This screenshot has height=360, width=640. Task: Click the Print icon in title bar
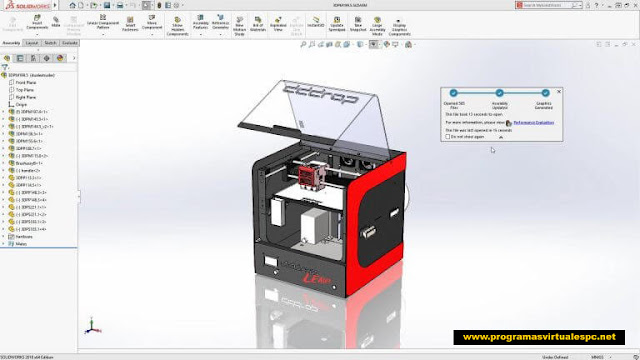click(120, 5)
